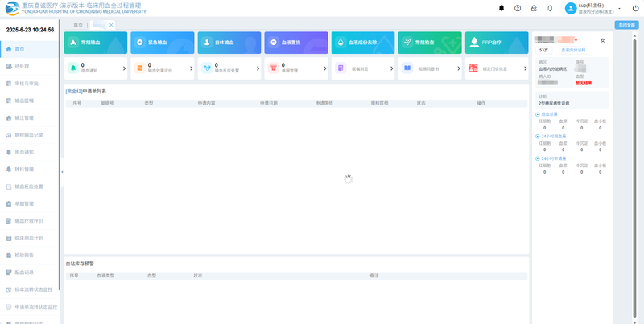This screenshot has height=324, width=644.
Task: Open sidebar item 用血通知
Action: pos(30,152)
